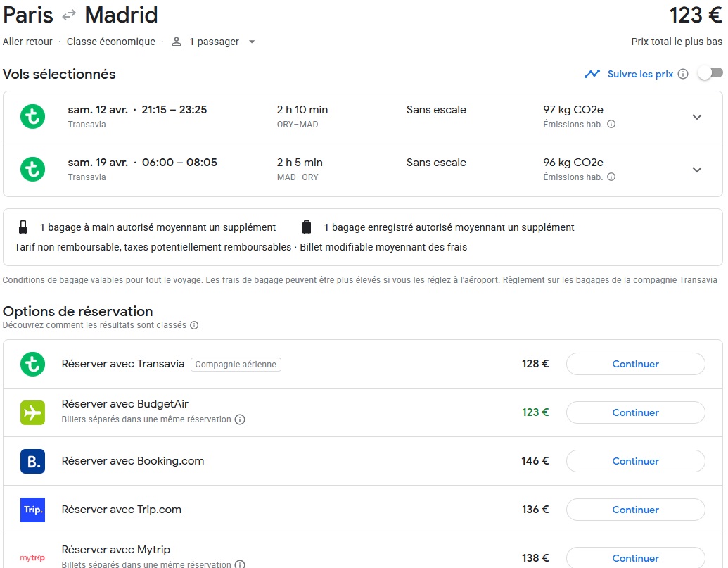
Task: Click the Transavia logo on the 12 avr. flight
Action: pos(32,116)
